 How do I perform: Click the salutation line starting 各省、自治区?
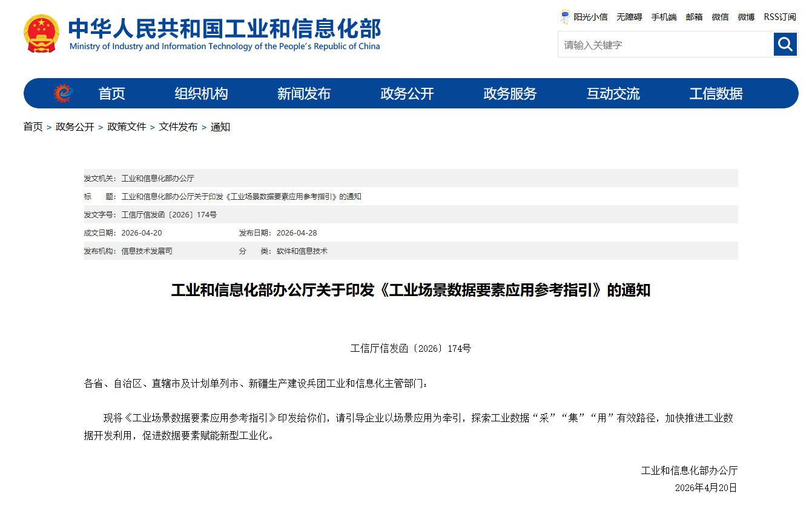tap(256, 383)
